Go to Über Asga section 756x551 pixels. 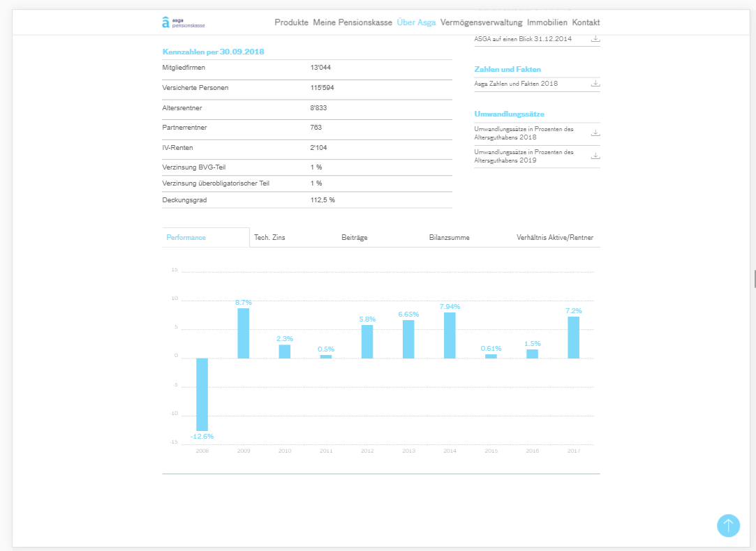tap(416, 22)
